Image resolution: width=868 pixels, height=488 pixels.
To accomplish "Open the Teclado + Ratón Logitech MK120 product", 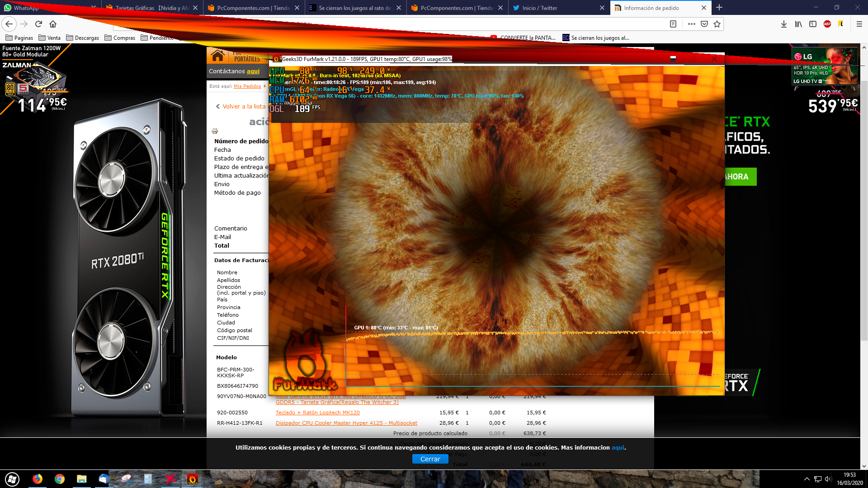I will (318, 413).
